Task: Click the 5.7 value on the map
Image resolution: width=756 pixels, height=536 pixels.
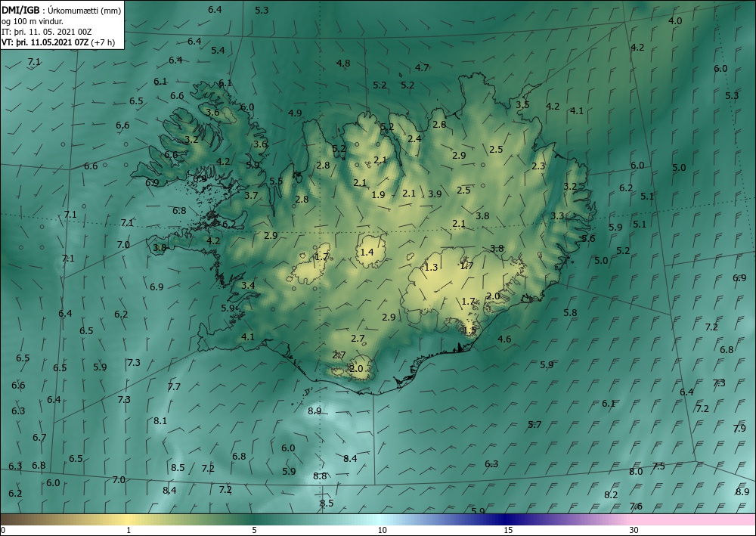Action: 534,425
